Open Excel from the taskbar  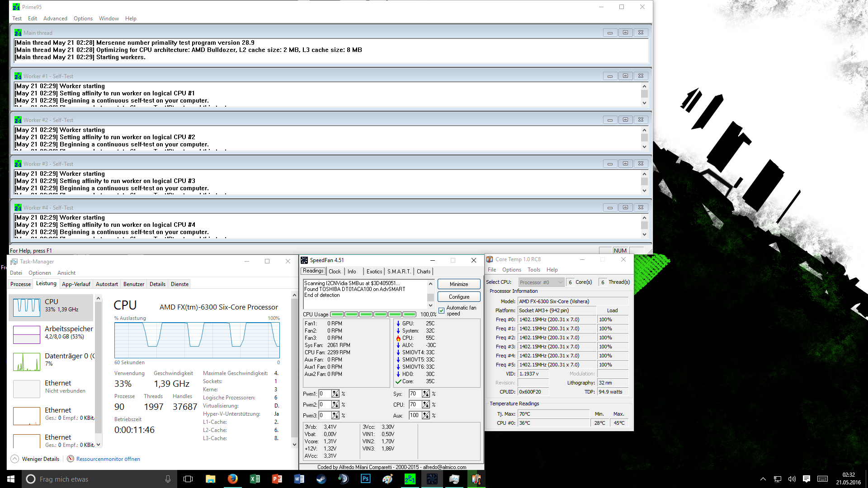point(255,479)
